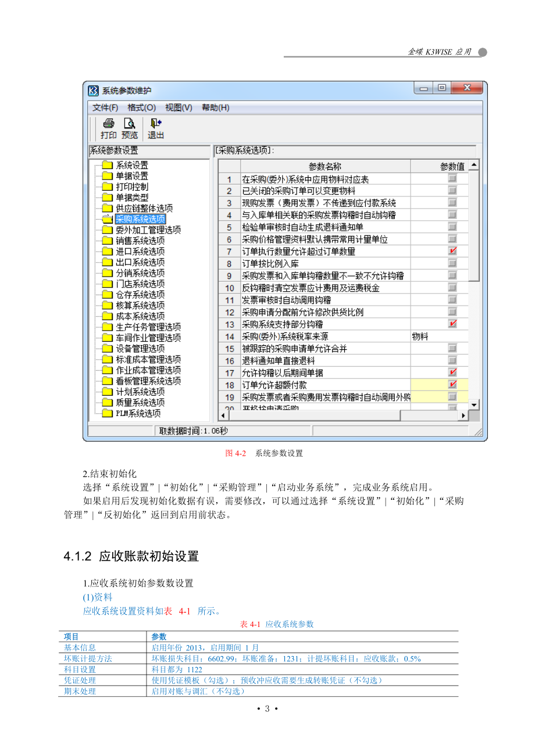Click the 参数名称 column header
The width and height of the screenshot is (535, 756).
[x=325, y=166]
